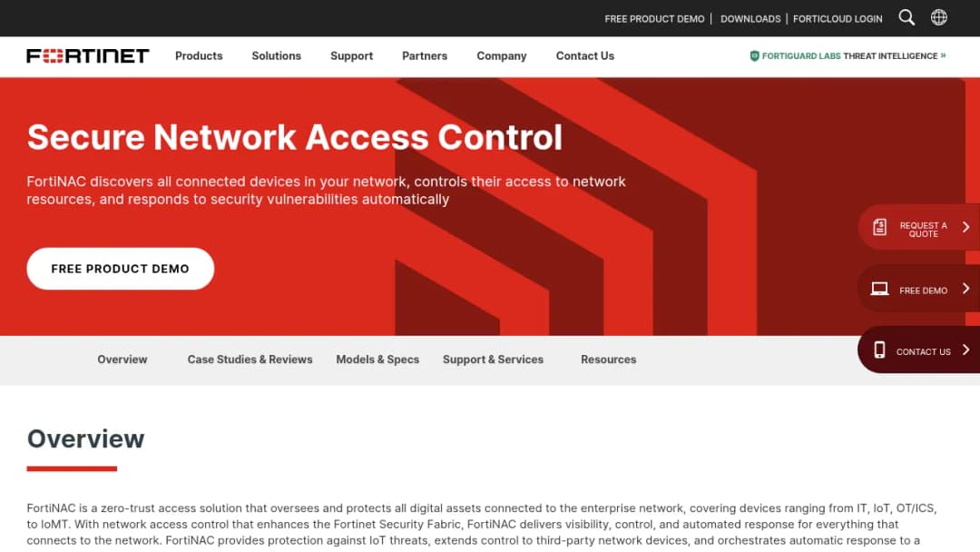The image size is (980, 552).
Task: Open the Downloads link
Action: pyautogui.click(x=750, y=19)
